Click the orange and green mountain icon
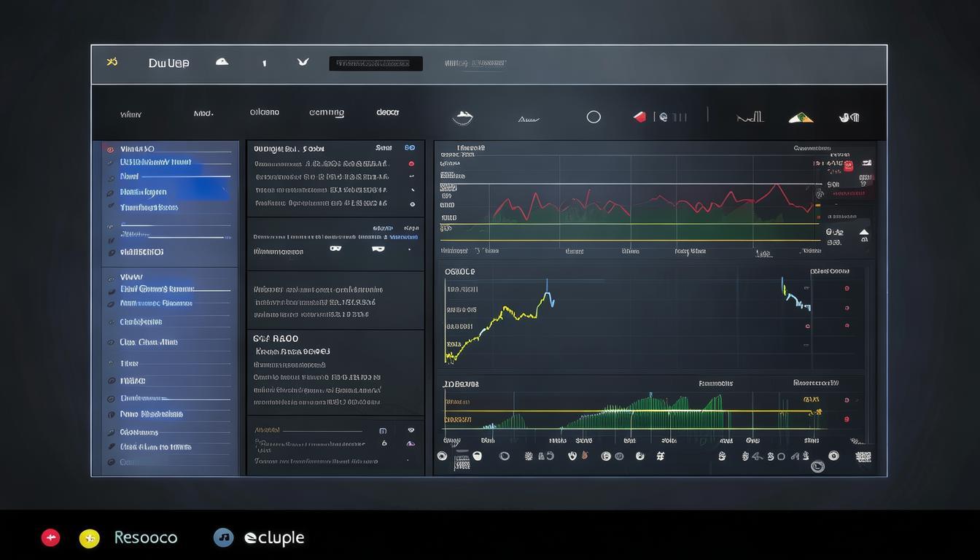 click(801, 117)
